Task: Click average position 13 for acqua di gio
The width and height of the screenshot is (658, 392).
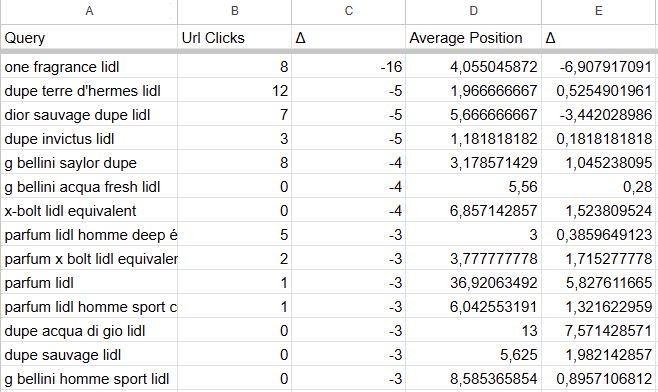Action: [473, 331]
